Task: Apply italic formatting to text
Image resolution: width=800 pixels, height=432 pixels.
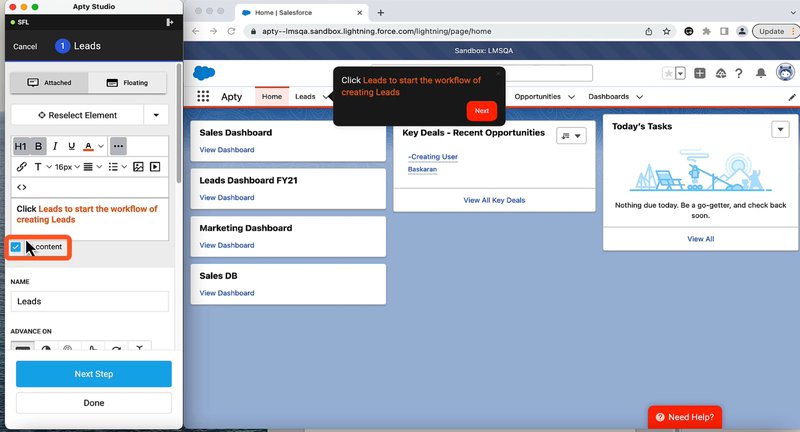Action: 55,146
